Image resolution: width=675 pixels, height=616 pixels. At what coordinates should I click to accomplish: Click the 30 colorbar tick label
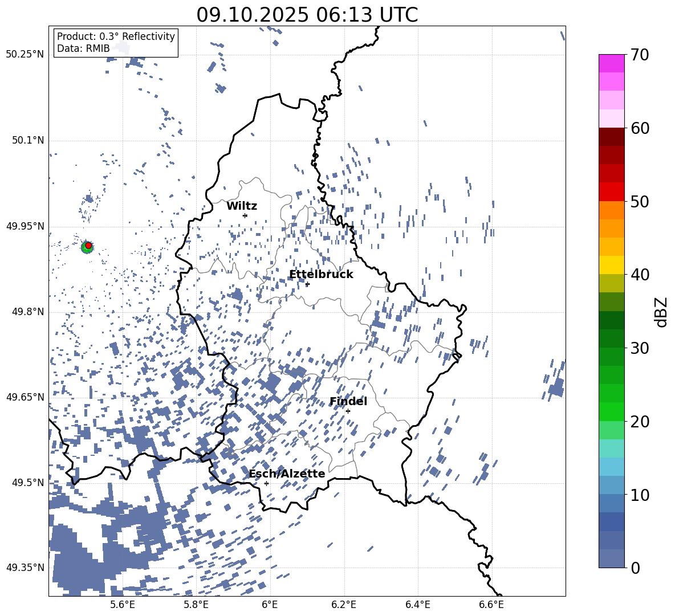point(640,348)
